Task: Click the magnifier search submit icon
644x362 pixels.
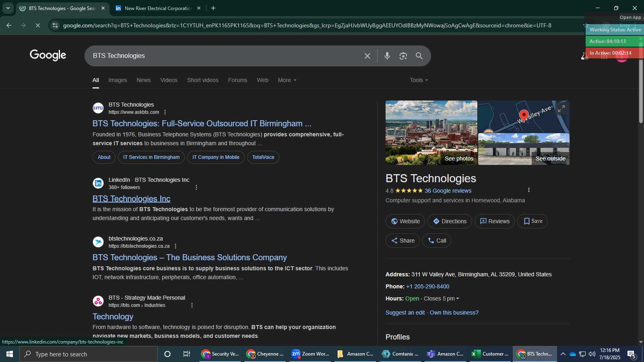Action: tap(419, 56)
